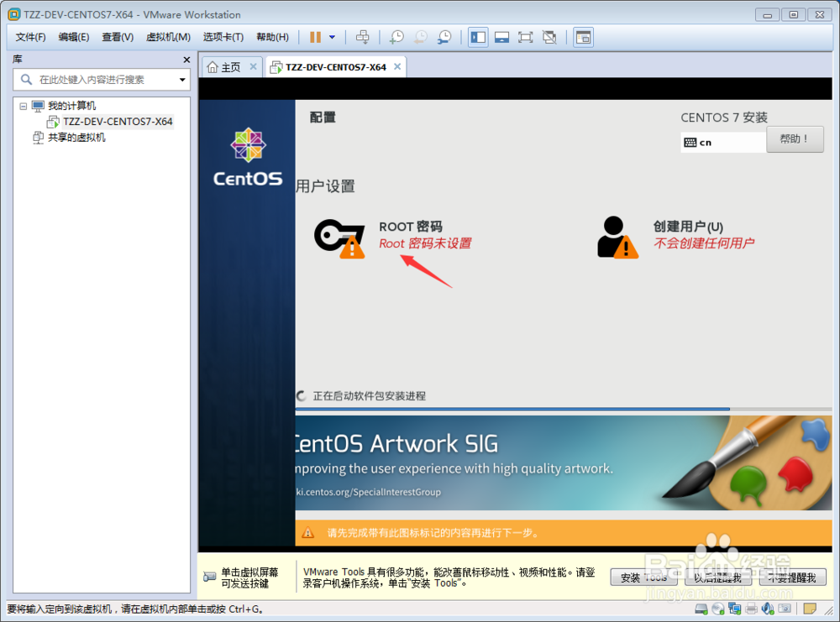Click the orange warning triangle in notice bar

(x=308, y=533)
